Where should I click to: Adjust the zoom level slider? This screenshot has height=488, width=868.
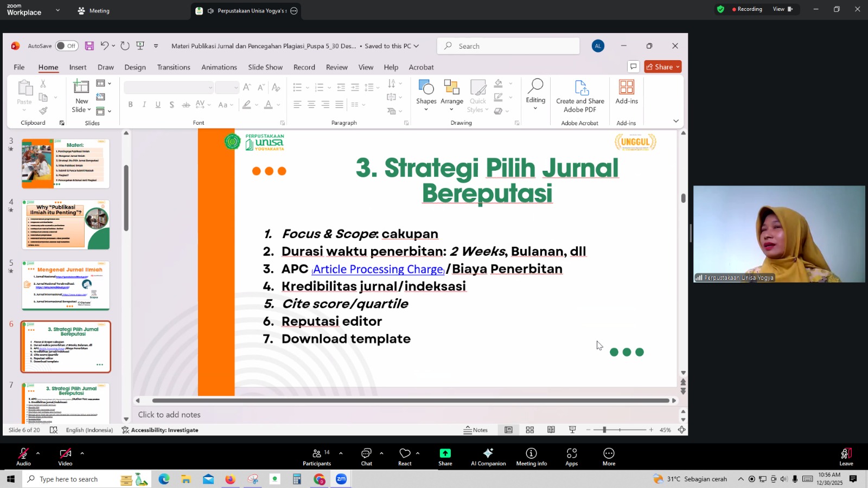click(604, 430)
